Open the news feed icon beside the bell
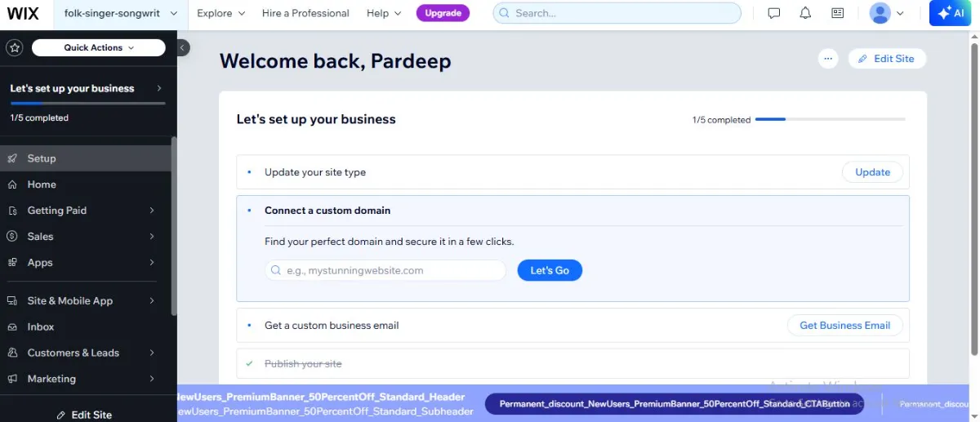Image resolution: width=980 pixels, height=422 pixels. click(x=837, y=13)
